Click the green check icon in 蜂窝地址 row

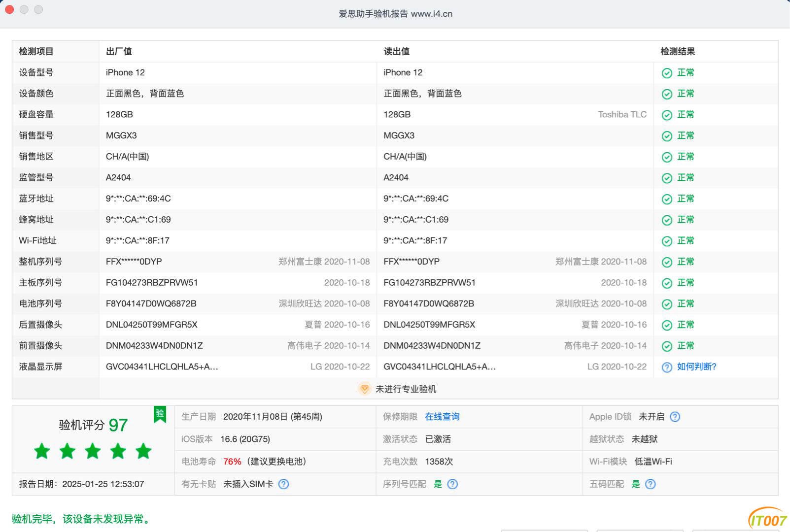pos(667,220)
